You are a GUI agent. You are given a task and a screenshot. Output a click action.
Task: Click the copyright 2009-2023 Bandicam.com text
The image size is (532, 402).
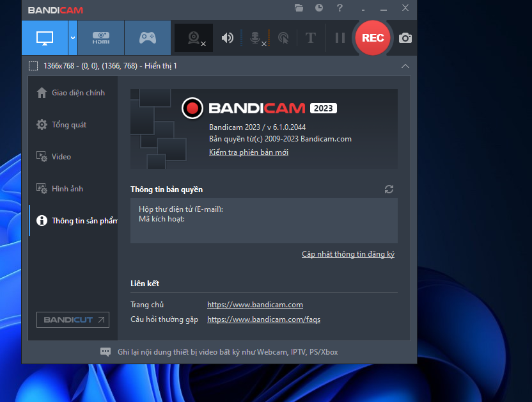point(280,139)
